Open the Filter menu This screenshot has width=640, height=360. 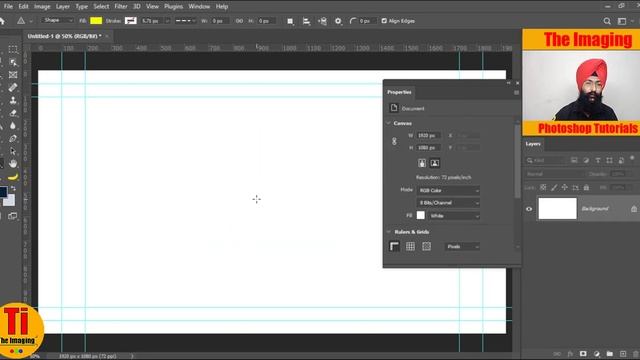[121, 7]
